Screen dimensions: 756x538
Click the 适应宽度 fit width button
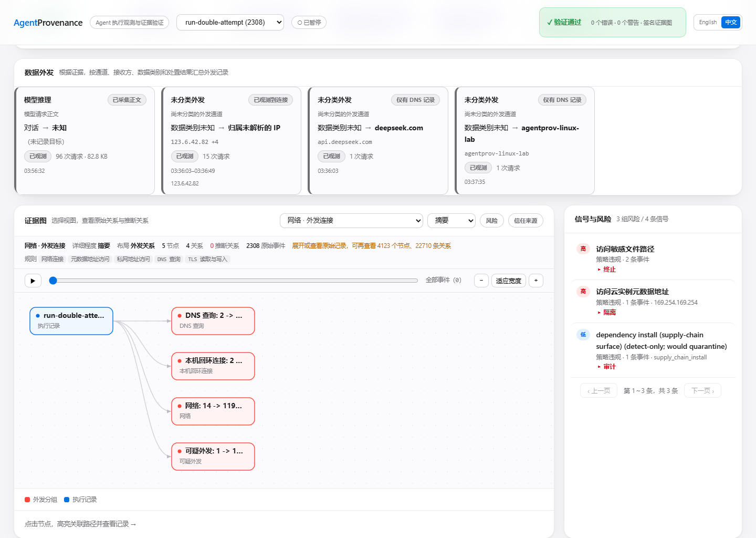coord(509,281)
